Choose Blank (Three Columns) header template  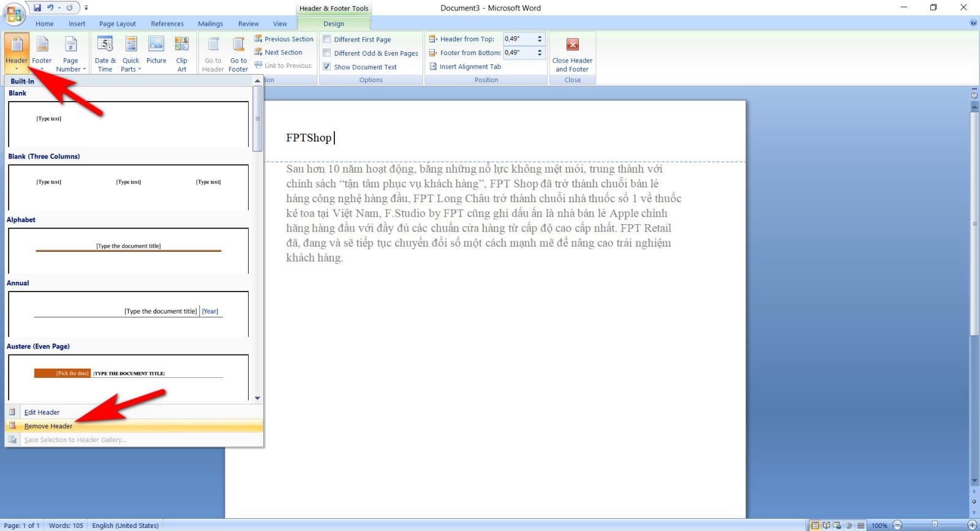click(x=128, y=187)
